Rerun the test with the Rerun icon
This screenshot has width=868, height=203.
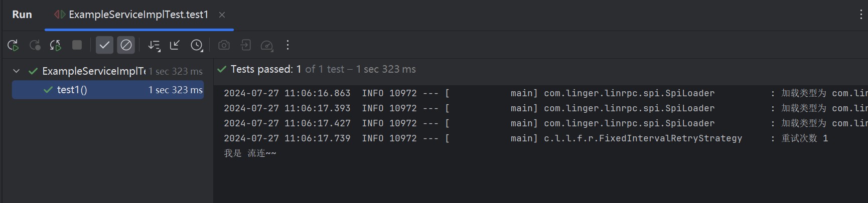point(13,46)
